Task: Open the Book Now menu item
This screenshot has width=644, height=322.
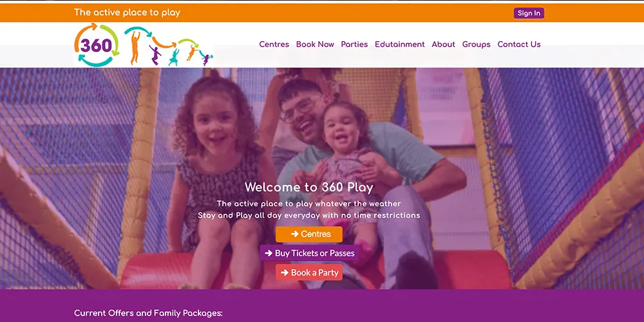Action: tap(315, 44)
